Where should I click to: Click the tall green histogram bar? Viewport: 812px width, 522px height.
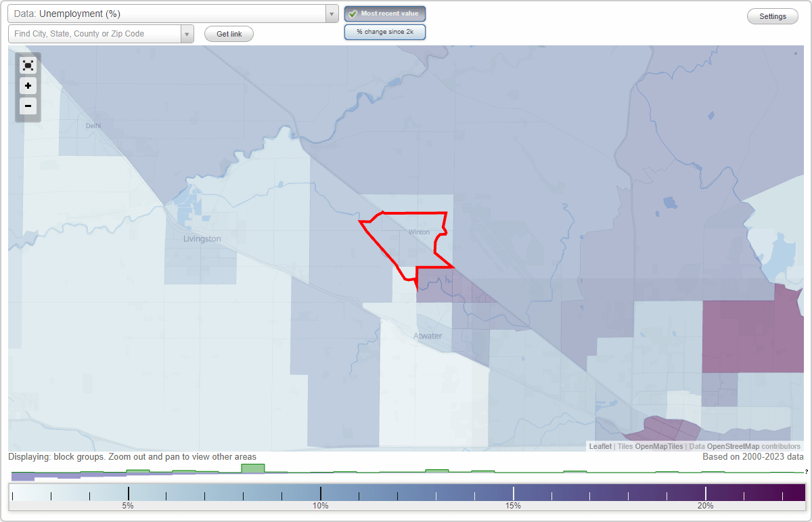coord(253,468)
